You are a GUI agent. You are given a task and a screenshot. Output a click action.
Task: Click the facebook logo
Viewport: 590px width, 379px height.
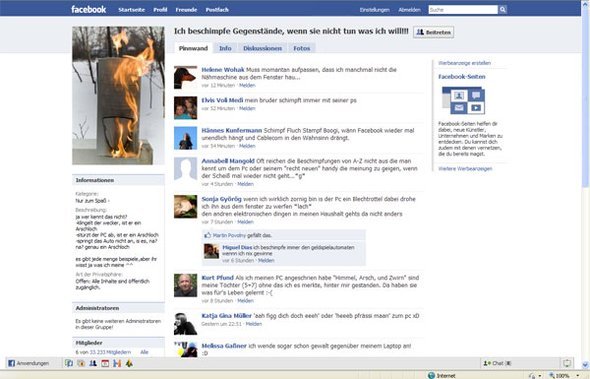pos(88,9)
